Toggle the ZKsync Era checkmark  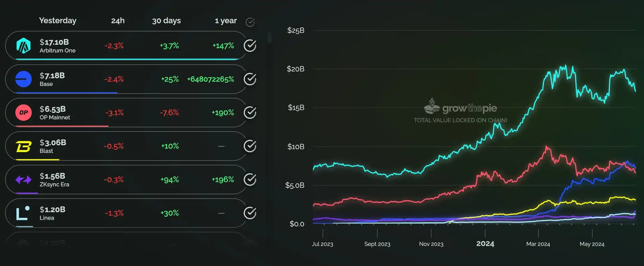(x=250, y=180)
